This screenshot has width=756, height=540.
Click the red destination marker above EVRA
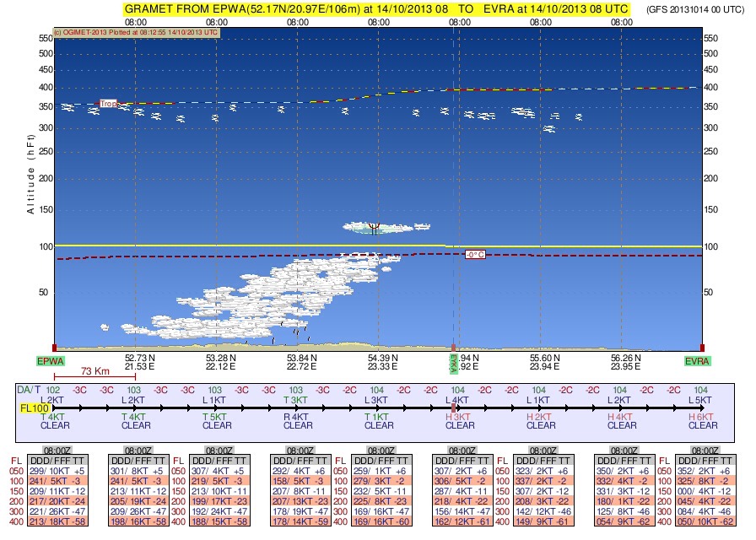pos(702,347)
